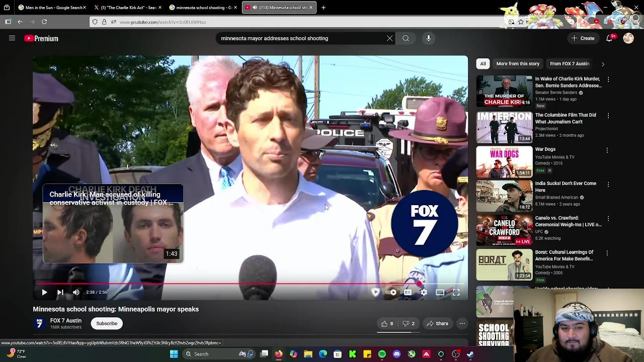Screen dimensions: 644x362
Task: Open options for Canelo vs. Crawford video
Action: 608,219
